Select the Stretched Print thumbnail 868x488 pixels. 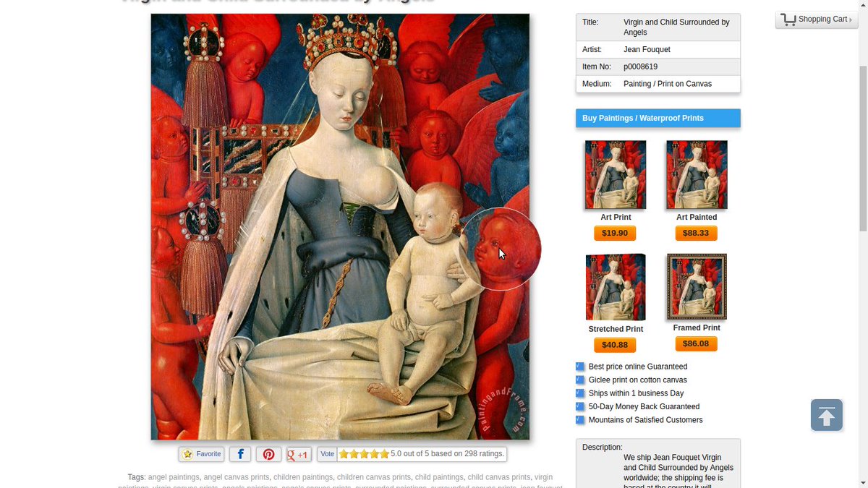616,287
